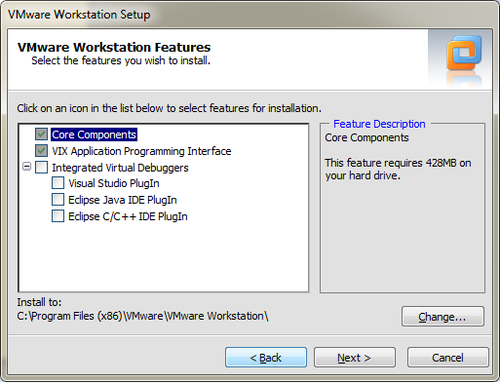Image resolution: width=500 pixels, height=383 pixels.
Task: Click the Change... install path button
Action: point(443,317)
